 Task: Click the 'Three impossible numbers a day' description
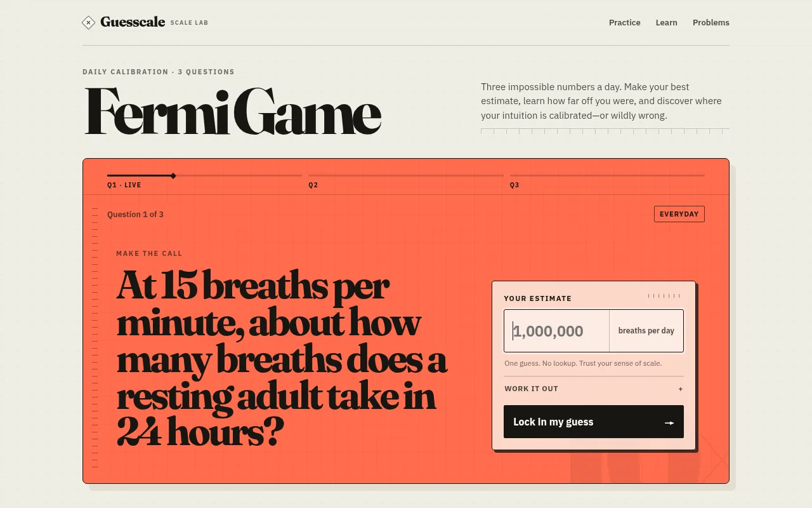(601, 101)
